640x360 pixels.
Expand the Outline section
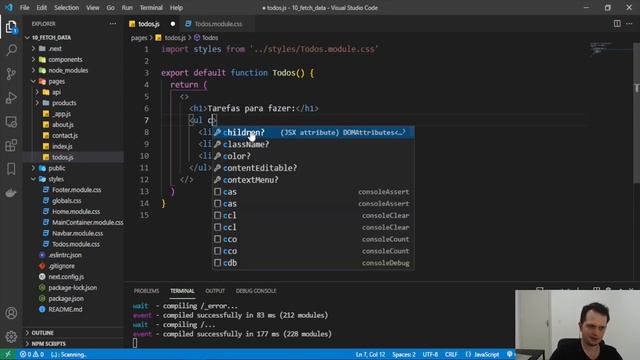tap(73, 333)
